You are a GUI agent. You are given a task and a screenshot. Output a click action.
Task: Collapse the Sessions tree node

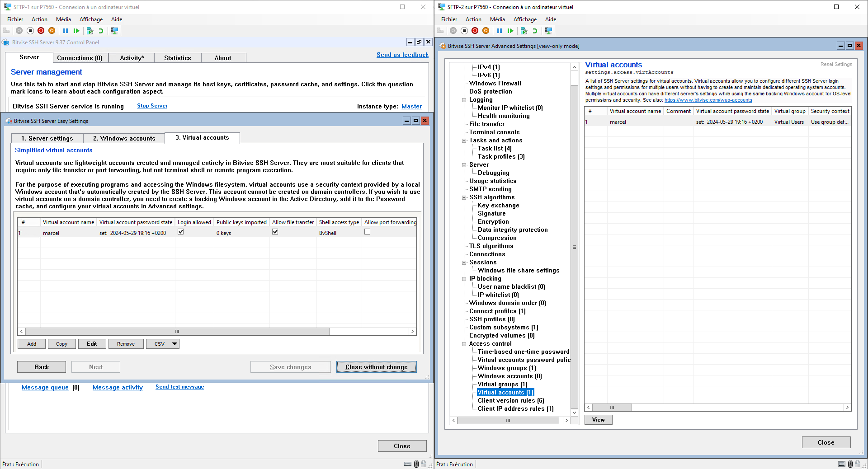(464, 263)
